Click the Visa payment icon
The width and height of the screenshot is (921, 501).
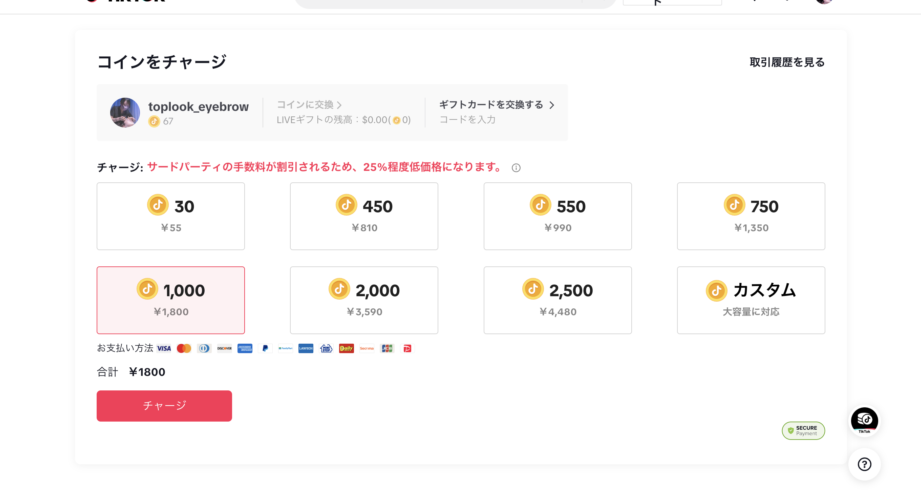(x=164, y=348)
